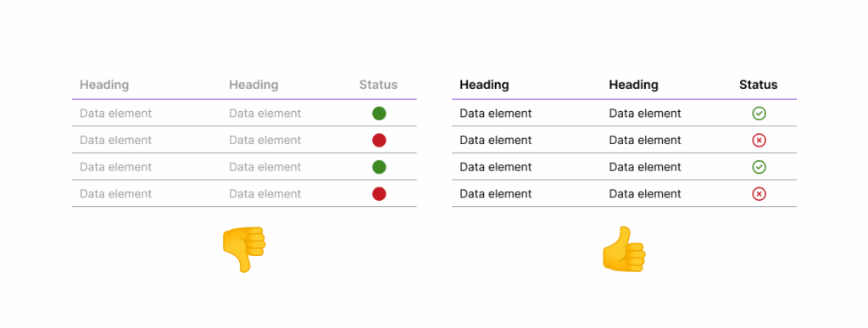This screenshot has height=328, width=868.
Task: Click the green checkmark icon in first right row
Action: pyautogui.click(x=759, y=114)
